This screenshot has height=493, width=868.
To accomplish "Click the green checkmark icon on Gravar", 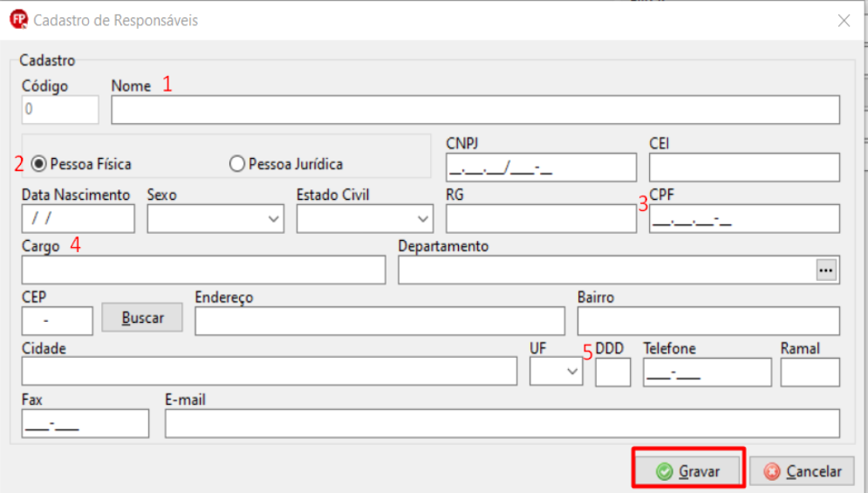I will point(665,471).
